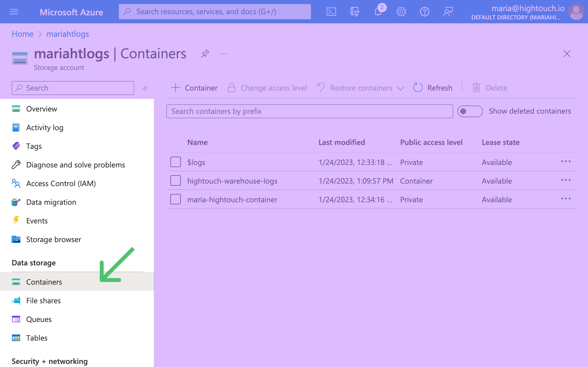The image size is (588, 367).
Task: Open portal settings gear icon
Action: click(401, 12)
